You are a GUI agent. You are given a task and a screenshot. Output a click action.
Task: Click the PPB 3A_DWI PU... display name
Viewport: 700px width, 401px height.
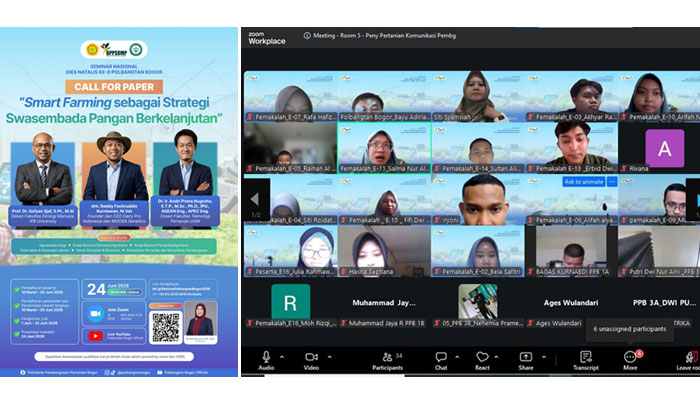click(x=664, y=303)
